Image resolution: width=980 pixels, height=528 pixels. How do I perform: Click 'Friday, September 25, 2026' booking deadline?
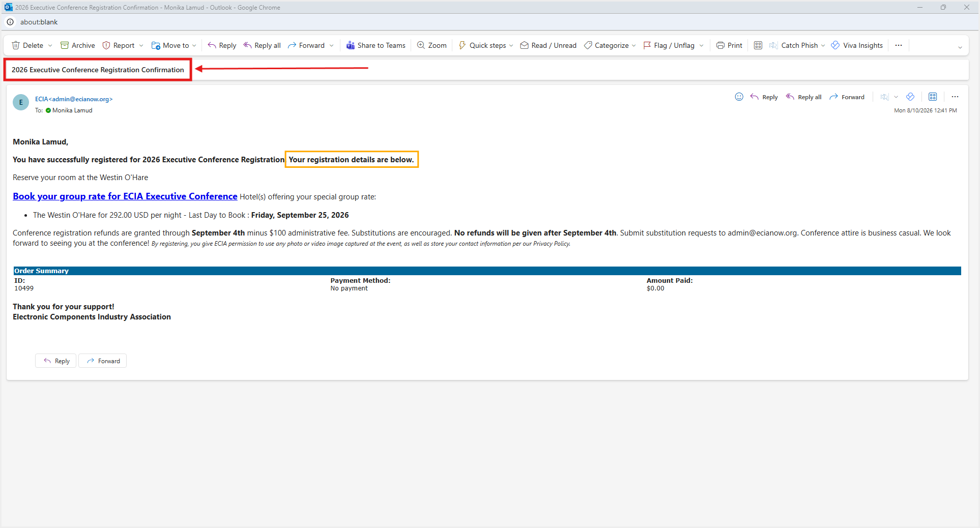click(300, 215)
